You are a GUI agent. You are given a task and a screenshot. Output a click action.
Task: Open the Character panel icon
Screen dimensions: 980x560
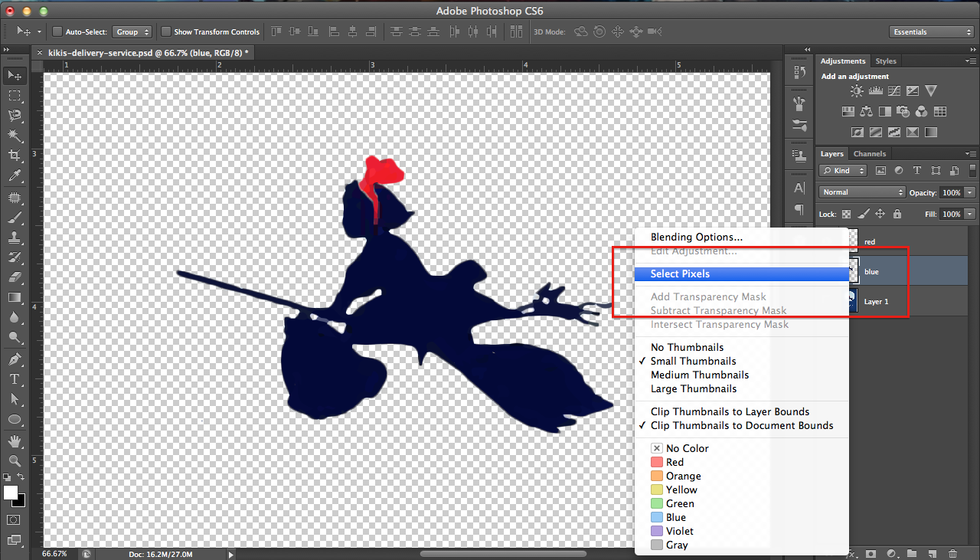[799, 187]
